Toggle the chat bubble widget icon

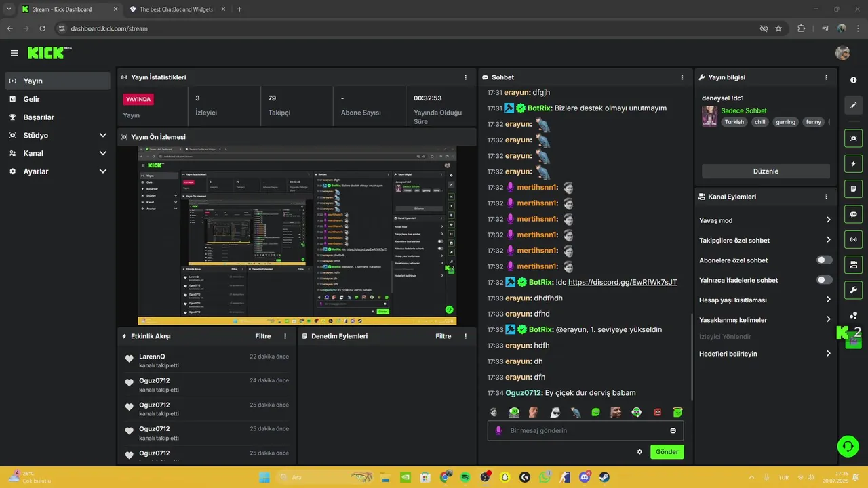click(x=853, y=214)
